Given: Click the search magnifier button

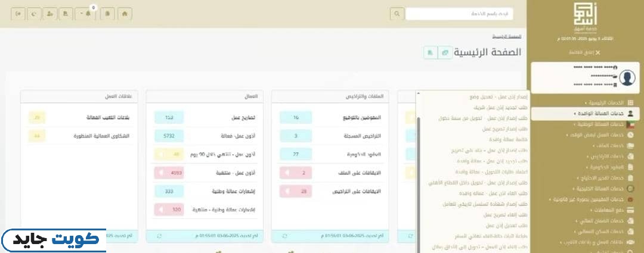Looking at the screenshot, I should coord(397,13).
